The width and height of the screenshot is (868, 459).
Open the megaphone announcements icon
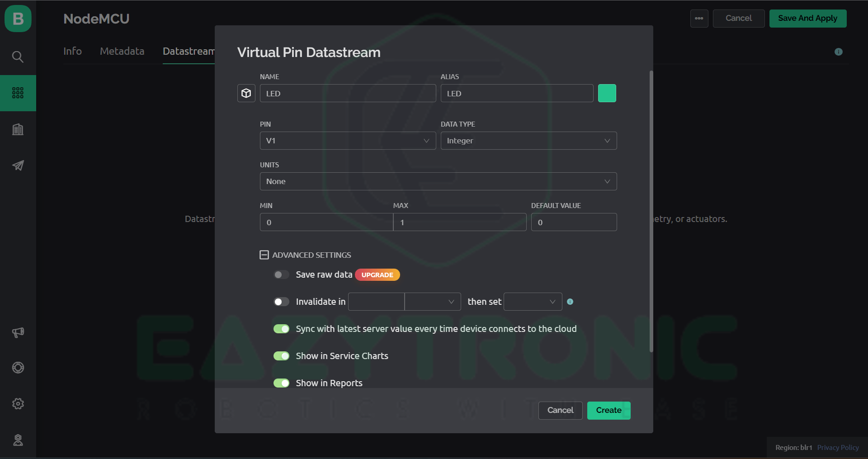pyautogui.click(x=18, y=332)
